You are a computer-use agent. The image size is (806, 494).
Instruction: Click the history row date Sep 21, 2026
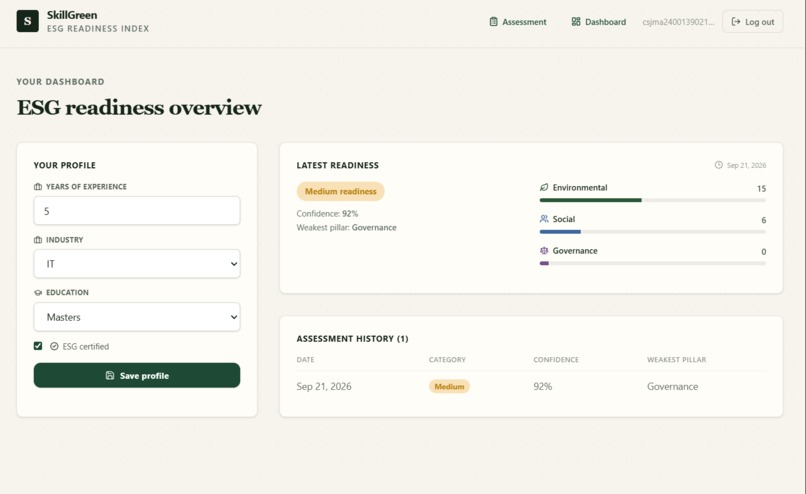[x=324, y=386]
